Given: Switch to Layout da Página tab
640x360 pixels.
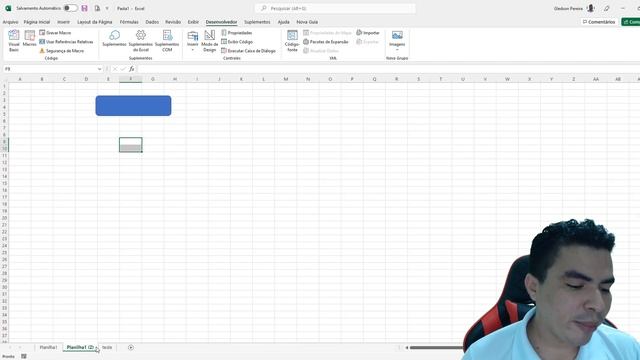Looking at the screenshot, I should pos(95,22).
